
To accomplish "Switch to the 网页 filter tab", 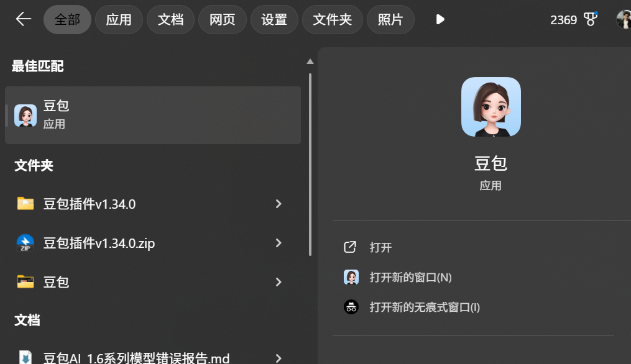I will 222,19.
